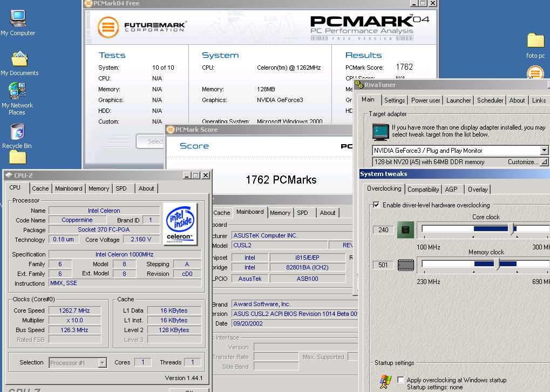Open the Memory tab in front CPU-Z

click(99, 188)
